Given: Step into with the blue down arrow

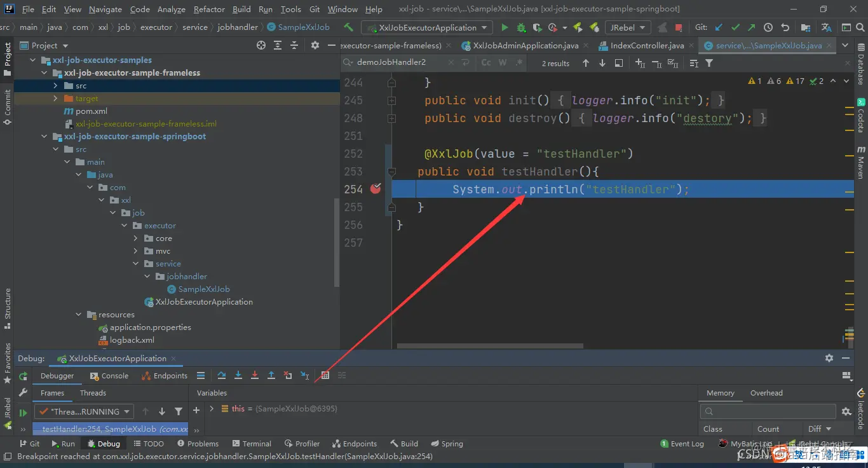Looking at the screenshot, I should pyautogui.click(x=238, y=376).
